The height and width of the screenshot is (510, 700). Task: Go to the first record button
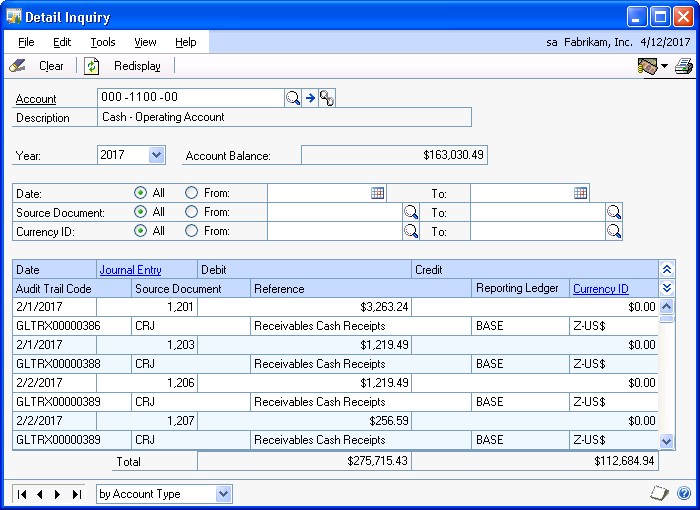[21, 494]
